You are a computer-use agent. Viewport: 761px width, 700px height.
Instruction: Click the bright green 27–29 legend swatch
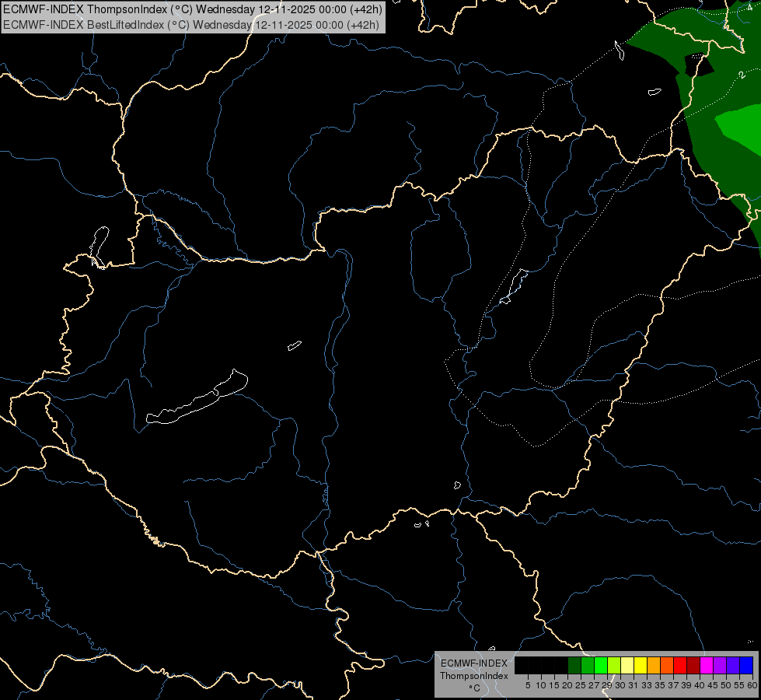pos(601,665)
